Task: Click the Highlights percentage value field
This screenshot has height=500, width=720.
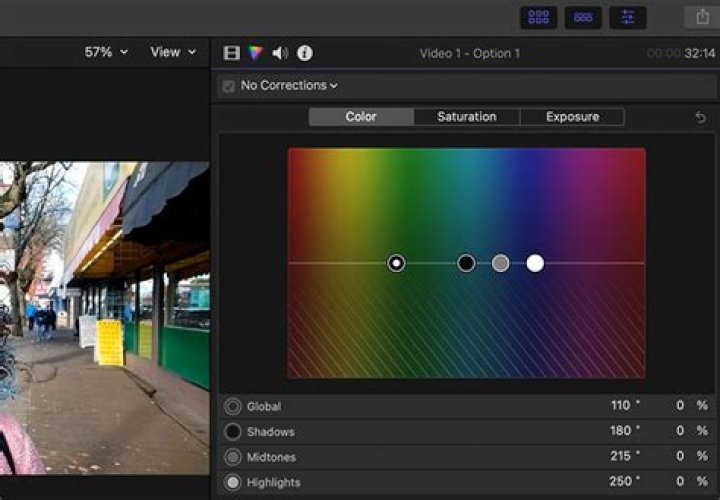Action: pos(680,481)
